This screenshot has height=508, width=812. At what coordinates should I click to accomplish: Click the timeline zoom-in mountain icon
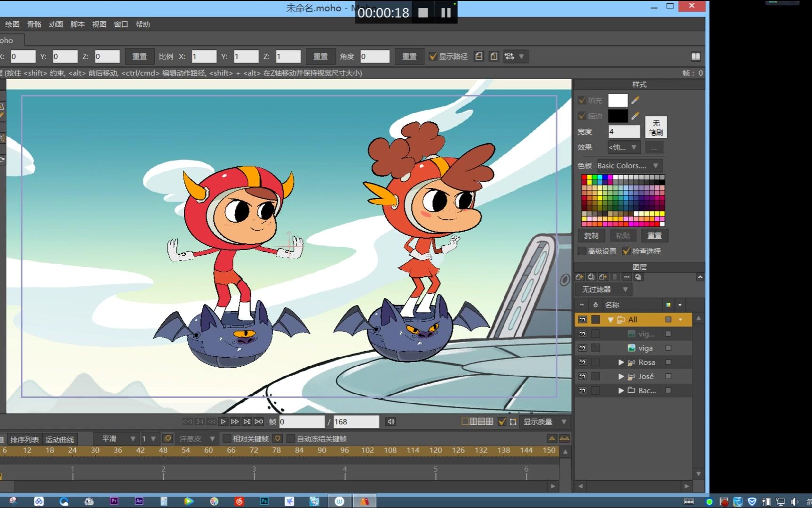[552, 438]
